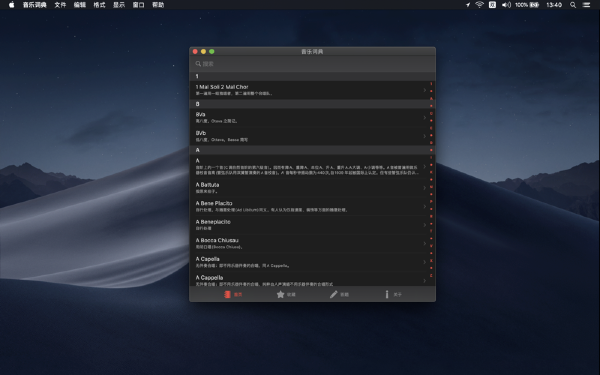This screenshot has height=375, width=600.
Task: Open the 音乐词典 application menu
Action: pos(34,5)
